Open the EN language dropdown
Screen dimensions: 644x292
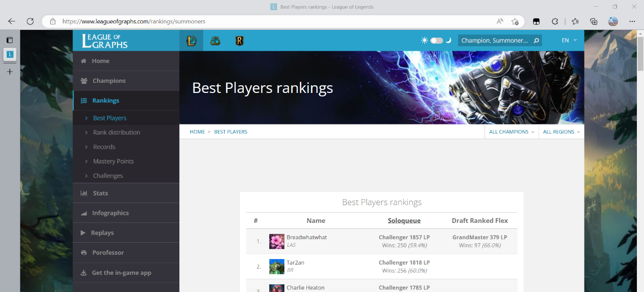(x=569, y=41)
